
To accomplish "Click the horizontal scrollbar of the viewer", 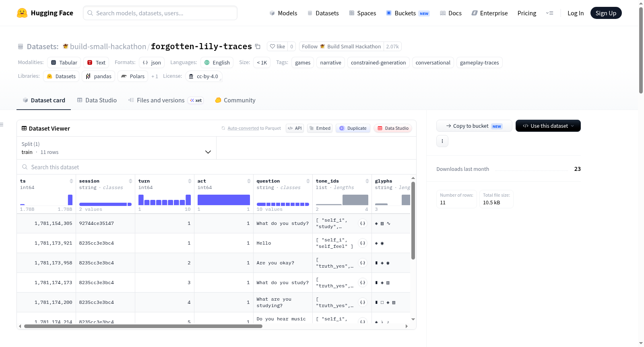I will 143,326.
